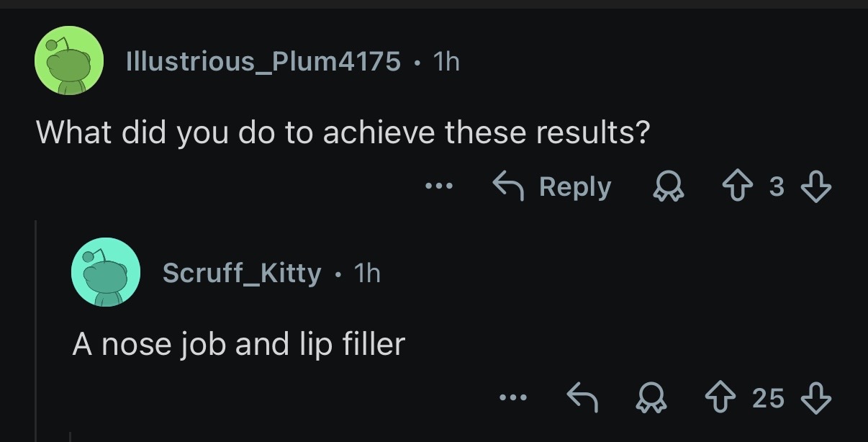This screenshot has height=442, width=868.
Task: Downvote the Scruff_Kitty reply
Action: click(815, 397)
